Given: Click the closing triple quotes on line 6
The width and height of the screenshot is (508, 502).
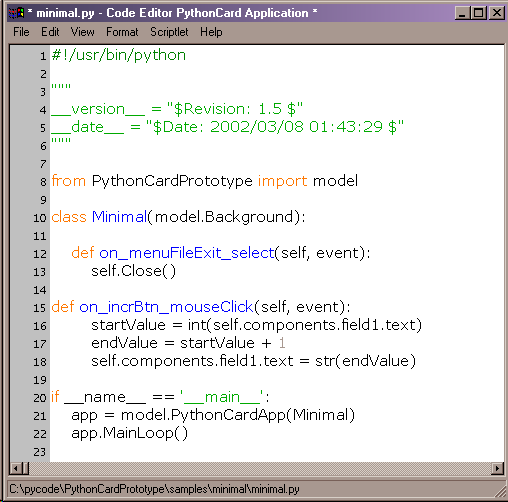Looking at the screenshot, I should point(61,140).
